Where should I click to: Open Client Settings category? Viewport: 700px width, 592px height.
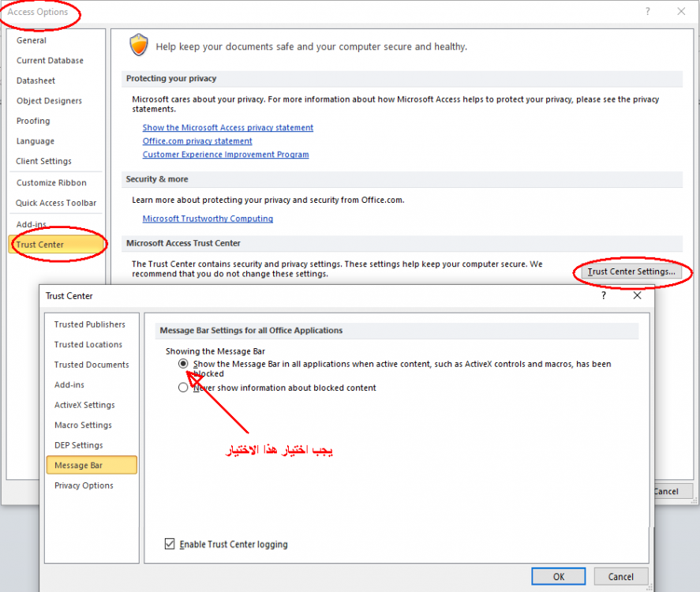[x=43, y=161]
